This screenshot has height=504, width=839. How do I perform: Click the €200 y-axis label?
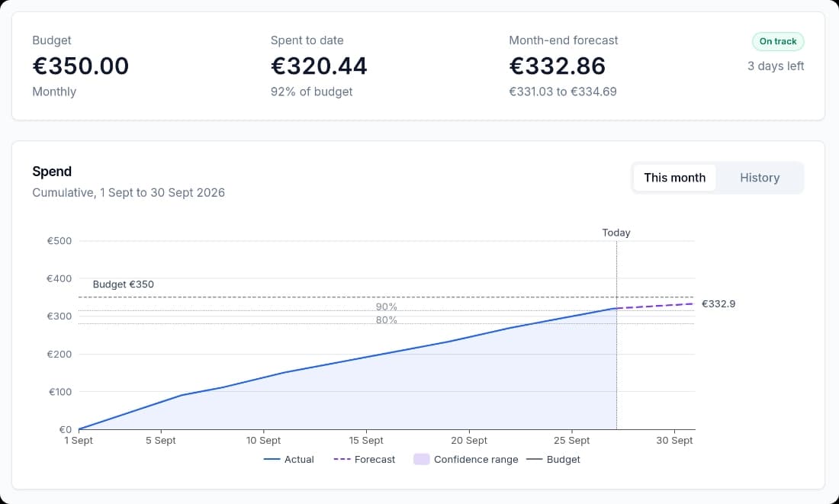coord(59,355)
